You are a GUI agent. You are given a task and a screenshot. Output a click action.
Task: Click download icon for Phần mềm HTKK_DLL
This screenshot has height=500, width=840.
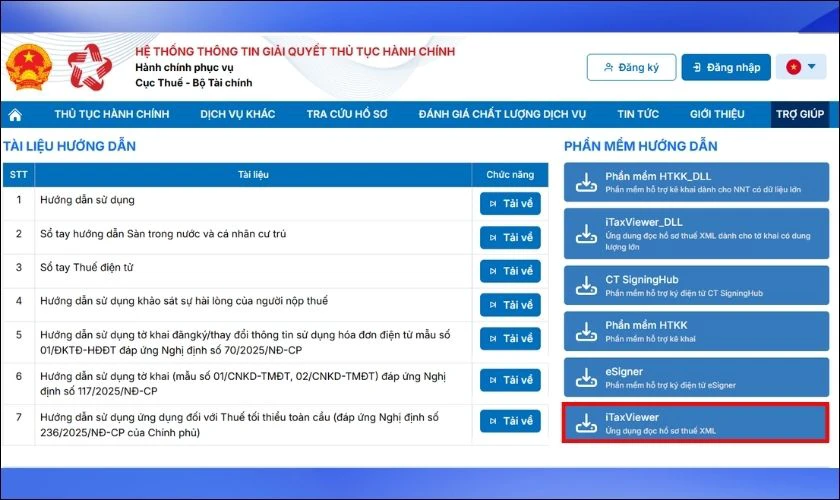(586, 182)
